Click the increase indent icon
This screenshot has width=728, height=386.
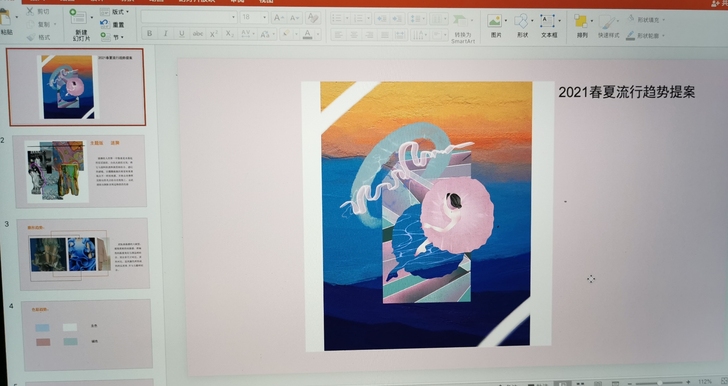(x=397, y=19)
